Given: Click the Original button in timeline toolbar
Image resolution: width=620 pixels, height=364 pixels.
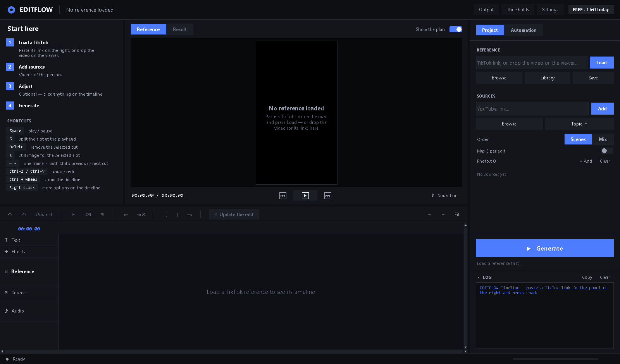Looking at the screenshot, I should (44, 215).
